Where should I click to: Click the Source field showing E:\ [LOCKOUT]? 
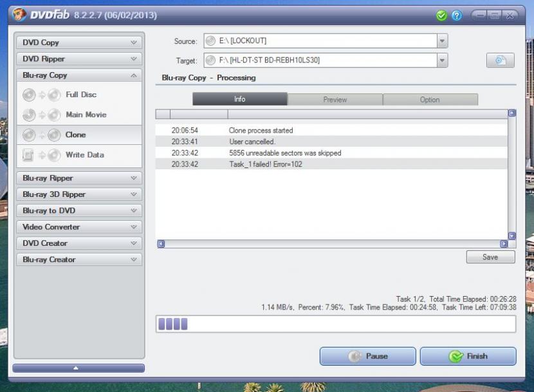tap(326, 41)
